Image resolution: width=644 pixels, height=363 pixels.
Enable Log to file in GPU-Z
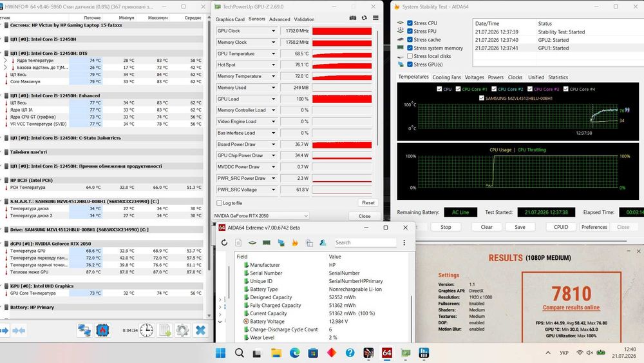(x=220, y=203)
